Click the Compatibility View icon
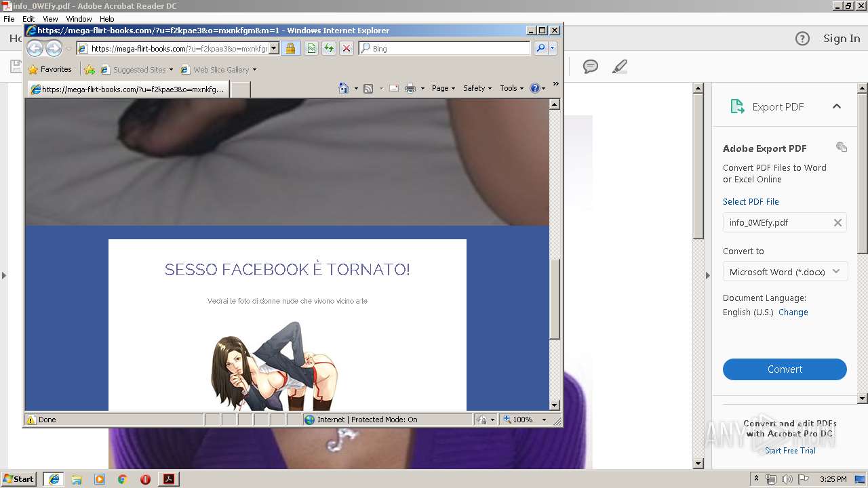Viewport: 868px width, 488px height. click(311, 48)
